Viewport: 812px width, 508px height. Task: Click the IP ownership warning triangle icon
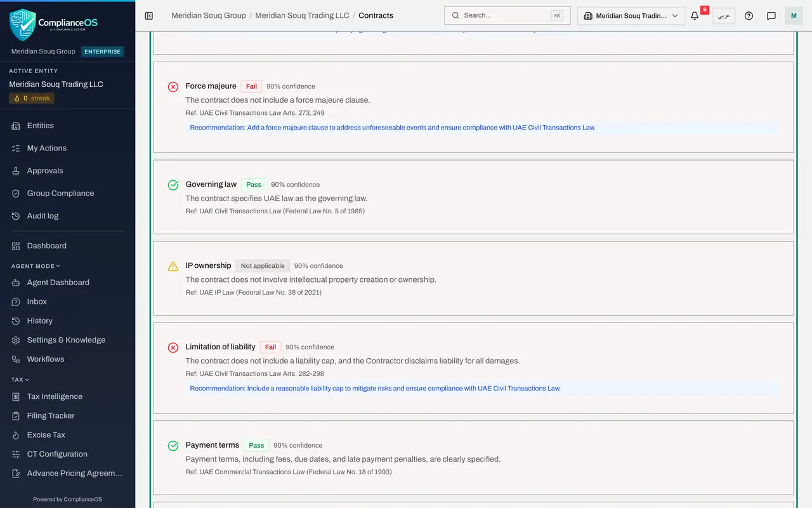tap(173, 267)
